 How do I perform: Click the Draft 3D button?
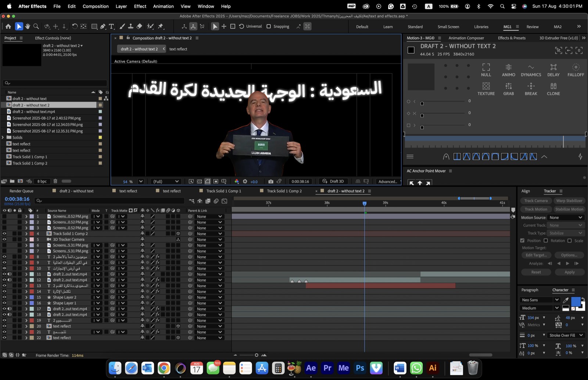(333, 182)
